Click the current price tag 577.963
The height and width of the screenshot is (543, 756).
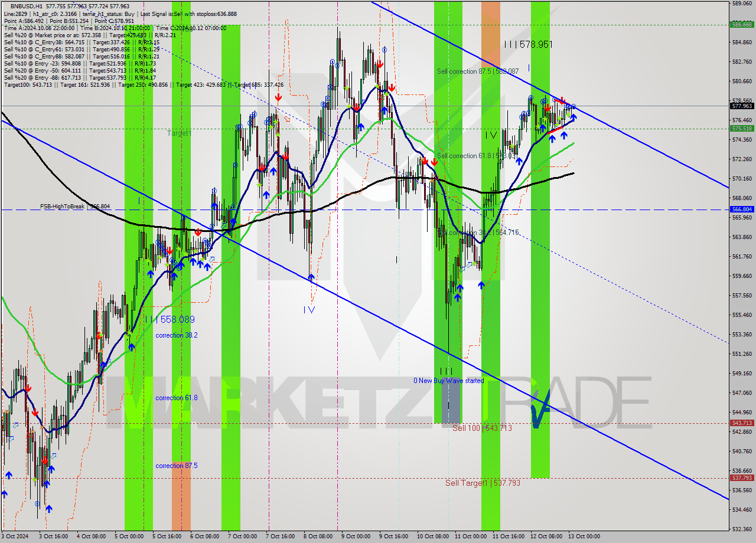pyautogui.click(x=742, y=106)
